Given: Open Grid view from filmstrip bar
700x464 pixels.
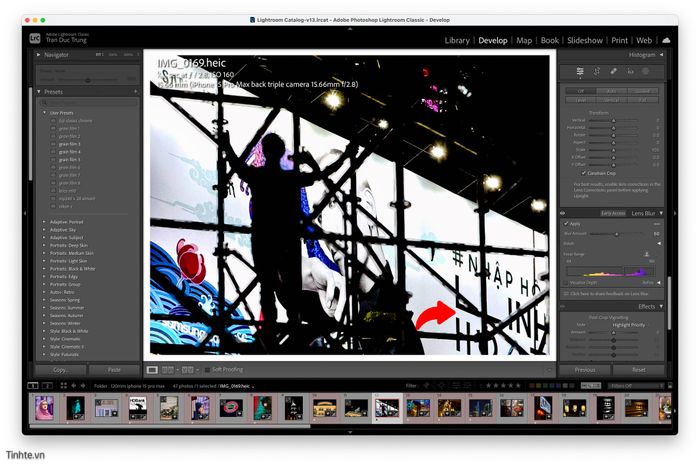Looking at the screenshot, I should (x=63, y=385).
